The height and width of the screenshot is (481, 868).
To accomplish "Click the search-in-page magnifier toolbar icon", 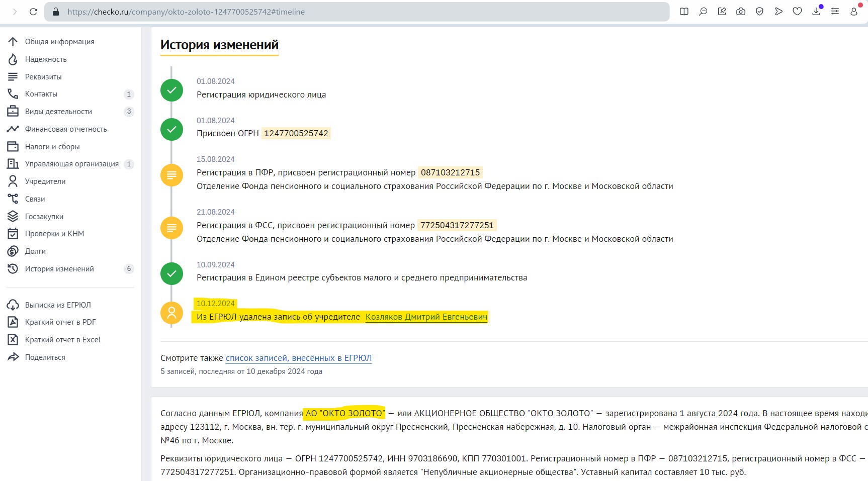I will [x=703, y=12].
